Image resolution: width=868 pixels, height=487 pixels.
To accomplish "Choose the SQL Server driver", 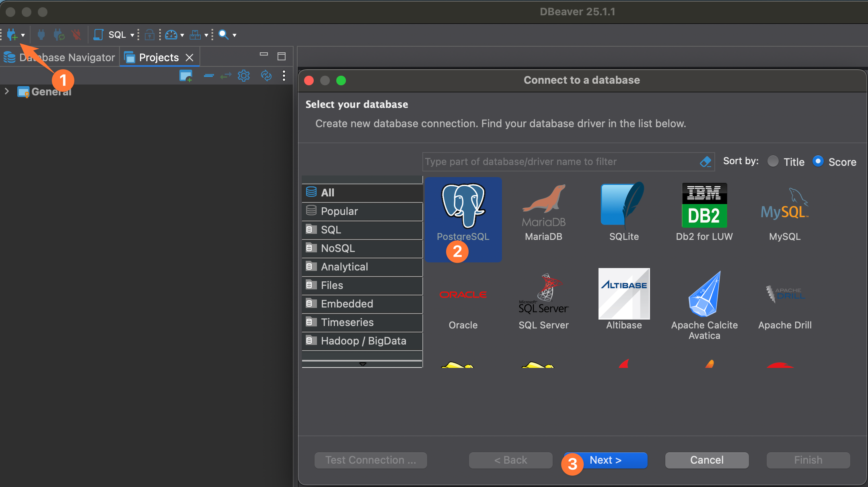I will [543, 301].
